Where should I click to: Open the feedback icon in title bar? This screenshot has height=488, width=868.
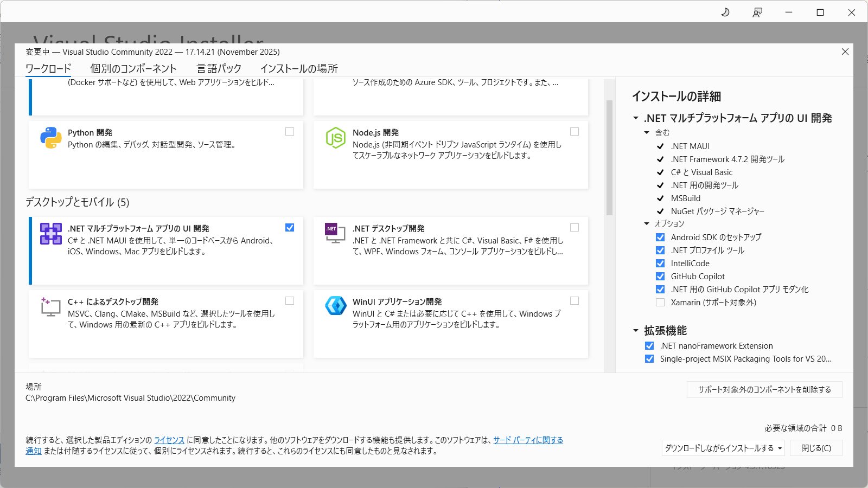click(757, 12)
